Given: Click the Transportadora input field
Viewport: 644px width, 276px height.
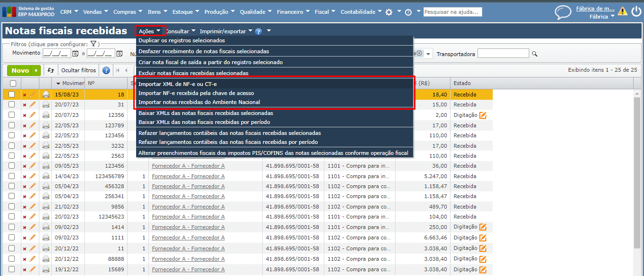Looking at the screenshot, I should (503, 54).
